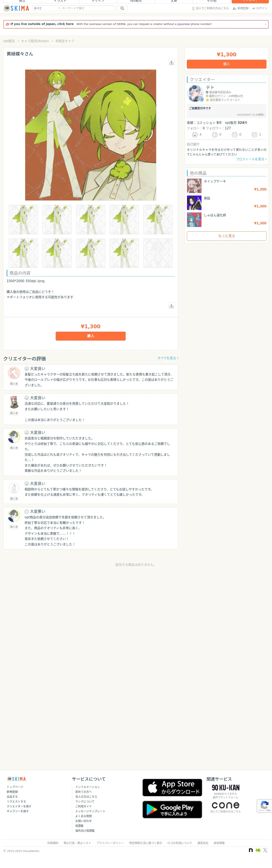Click the X social icon in footer

(265, 850)
